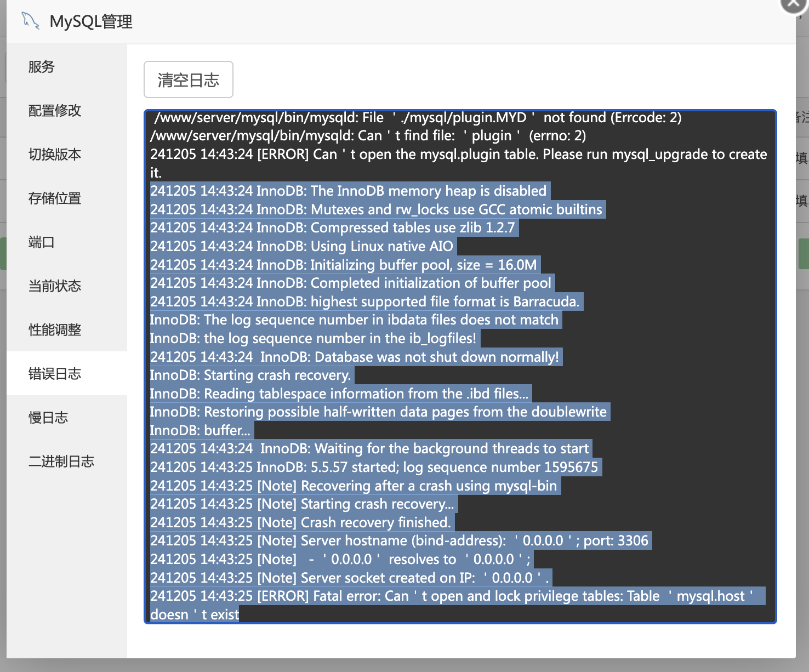Click the MySQL dolphin logo icon
Viewport: 809px width, 672px height.
pos(30,21)
